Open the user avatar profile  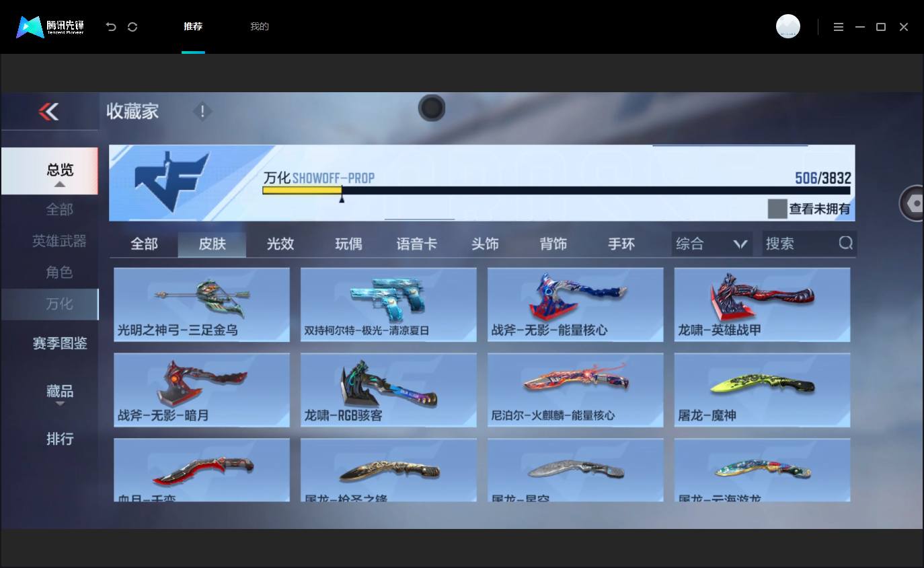(788, 26)
